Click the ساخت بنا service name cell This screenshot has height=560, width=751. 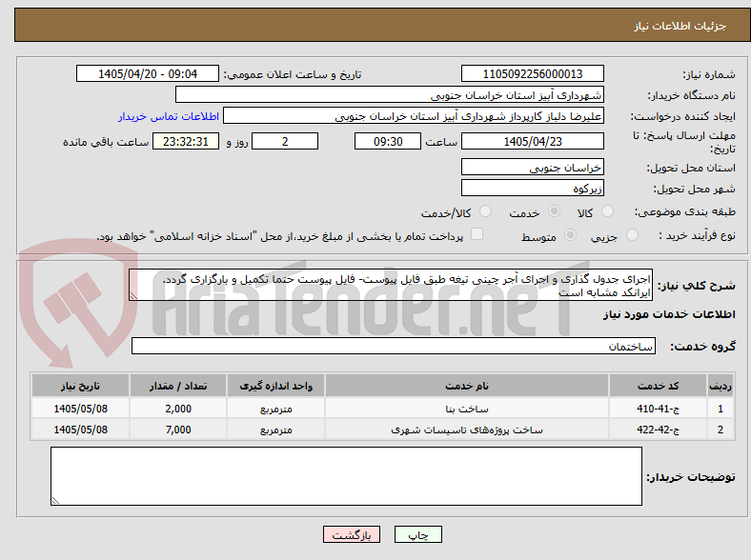467,409
